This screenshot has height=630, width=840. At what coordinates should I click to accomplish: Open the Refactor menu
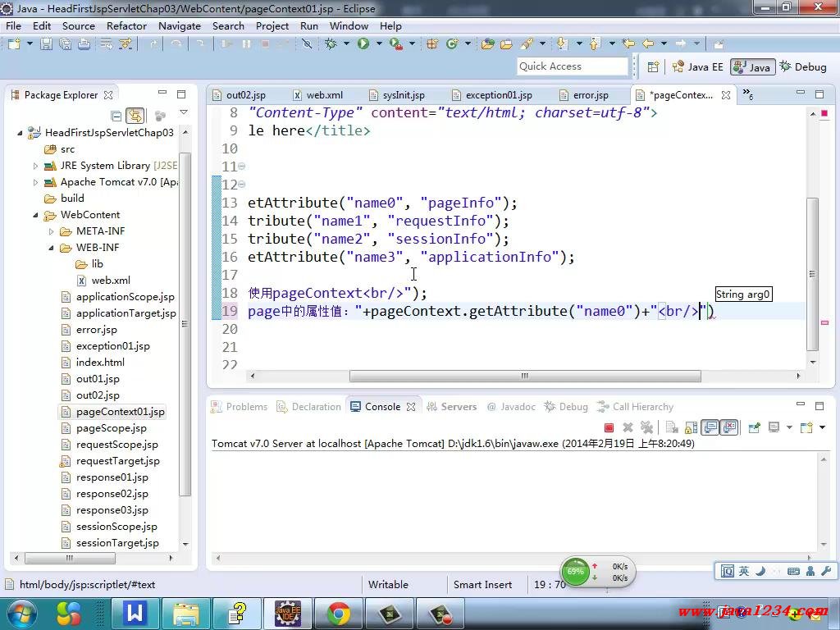[x=126, y=25]
